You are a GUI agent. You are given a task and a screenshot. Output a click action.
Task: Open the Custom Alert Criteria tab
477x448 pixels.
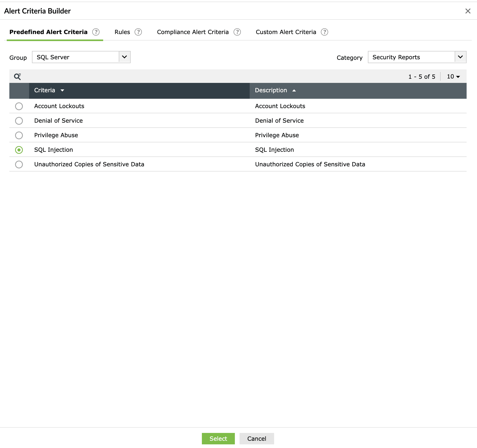(x=286, y=32)
